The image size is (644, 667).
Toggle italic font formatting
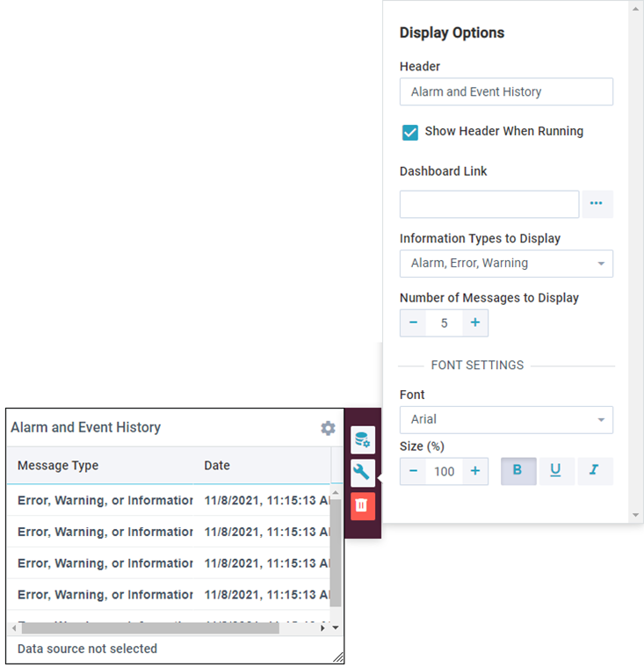(595, 471)
